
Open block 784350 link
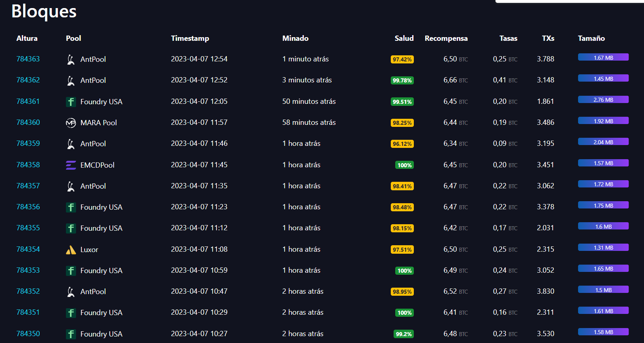pyautogui.click(x=28, y=334)
